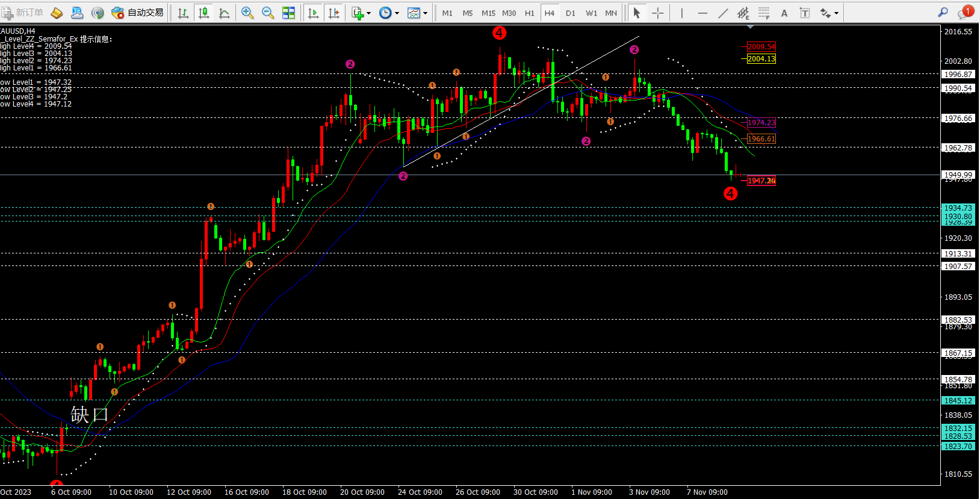Draw a trendline with the trendline tool
This screenshot has height=499, width=980.
click(x=723, y=13)
